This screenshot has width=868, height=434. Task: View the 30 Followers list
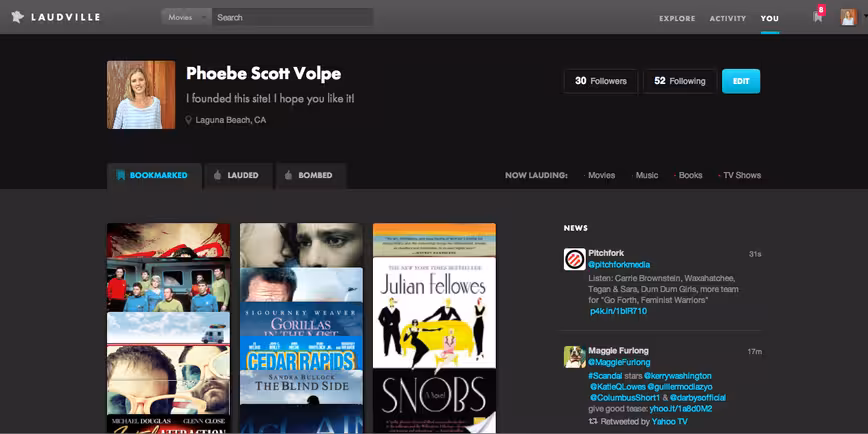coord(601,81)
